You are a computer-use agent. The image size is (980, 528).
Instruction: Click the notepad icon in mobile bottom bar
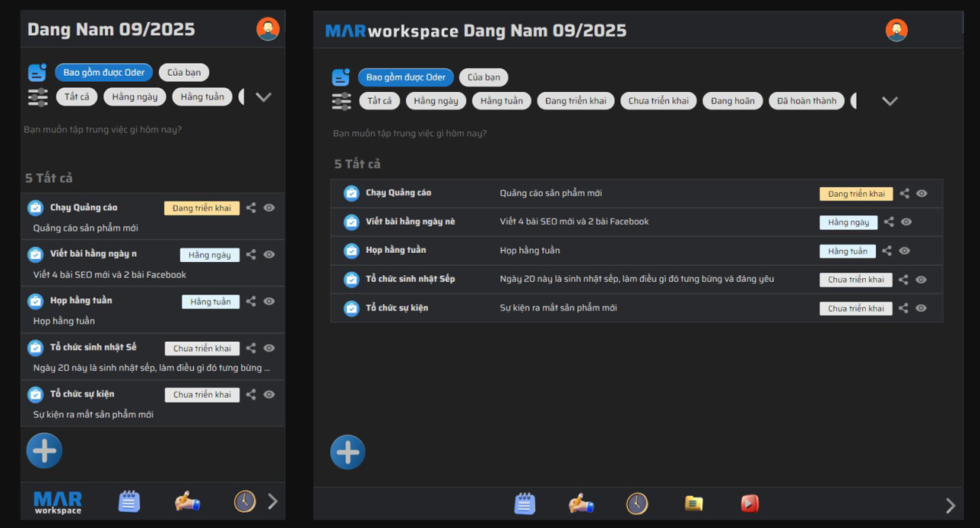(x=129, y=501)
